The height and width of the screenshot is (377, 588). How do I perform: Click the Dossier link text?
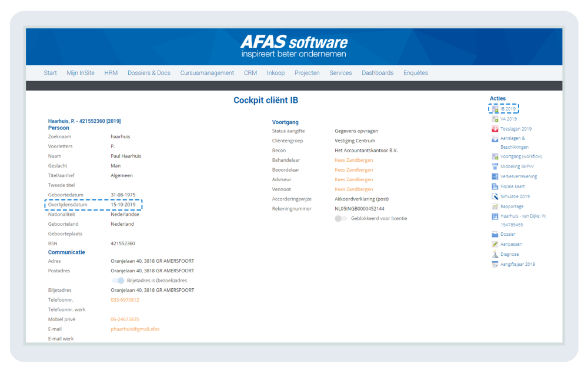coord(508,235)
